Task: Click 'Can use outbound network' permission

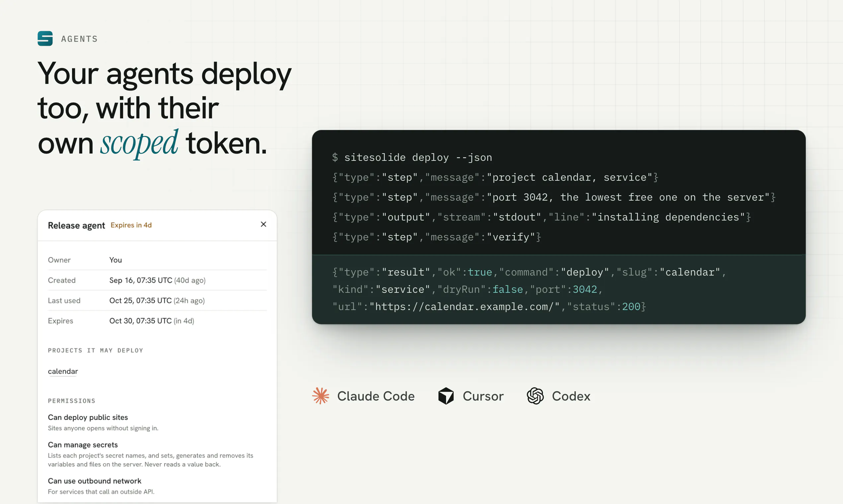Action: pyautogui.click(x=95, y=480)
